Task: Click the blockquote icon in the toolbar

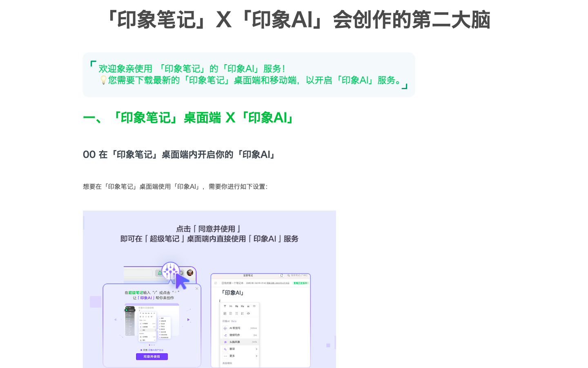Action: pyautogui.click(x=248, y=306)
